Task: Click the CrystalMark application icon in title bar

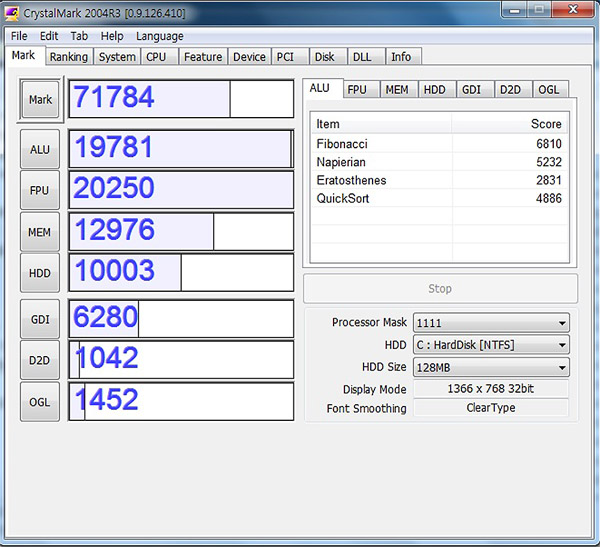Action: (x=12, y=13)
